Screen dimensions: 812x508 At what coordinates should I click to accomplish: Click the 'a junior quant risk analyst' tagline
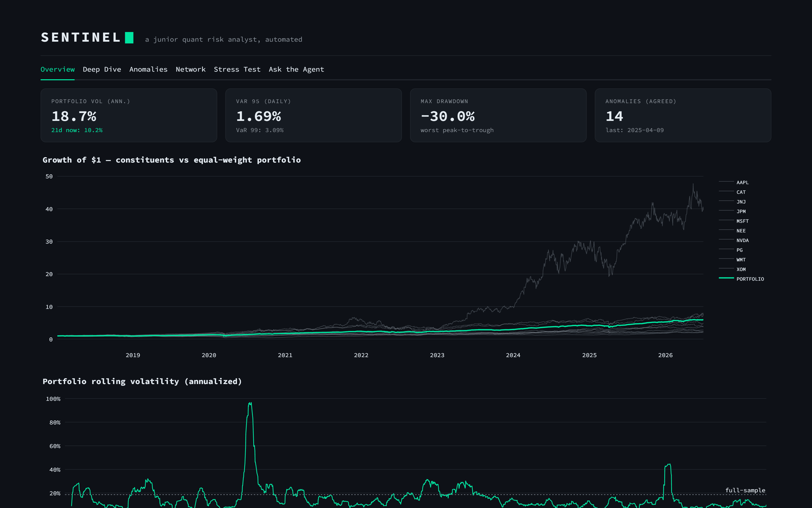[224, 40]
